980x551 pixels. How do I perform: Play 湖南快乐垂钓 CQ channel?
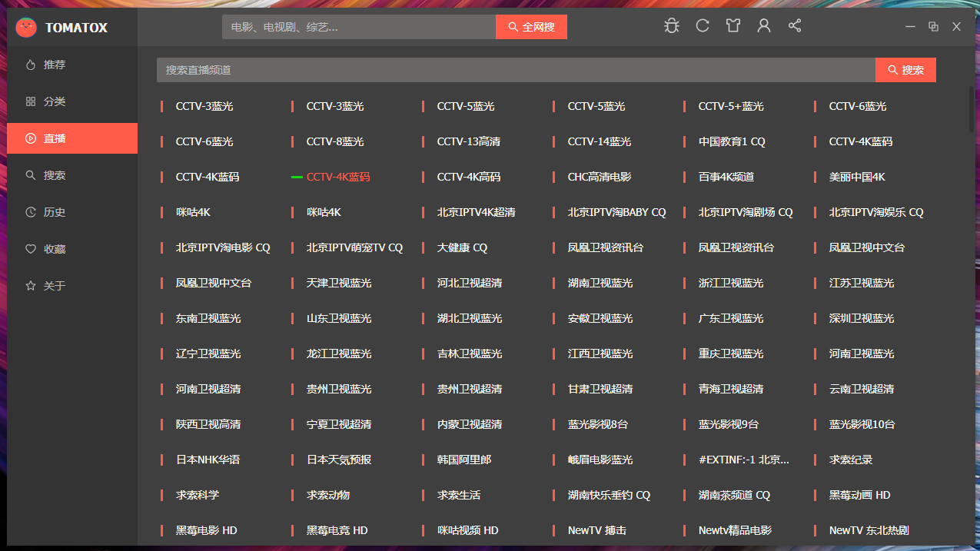609,495
